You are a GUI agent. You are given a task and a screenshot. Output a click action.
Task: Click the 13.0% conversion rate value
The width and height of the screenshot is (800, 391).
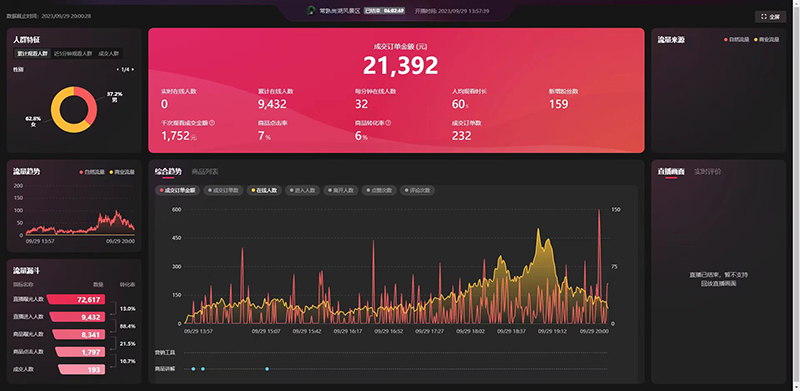tap(128, 309)
